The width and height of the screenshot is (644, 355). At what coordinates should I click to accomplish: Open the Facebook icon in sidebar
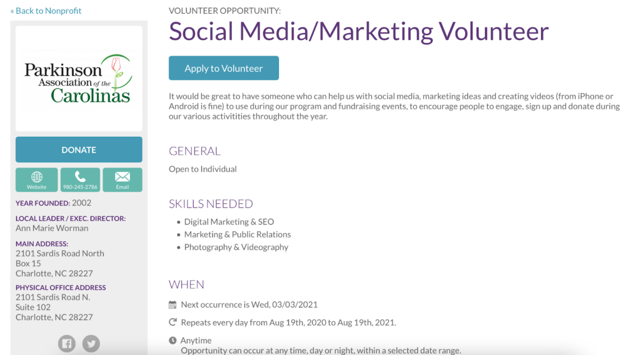(x=66, y=344)
